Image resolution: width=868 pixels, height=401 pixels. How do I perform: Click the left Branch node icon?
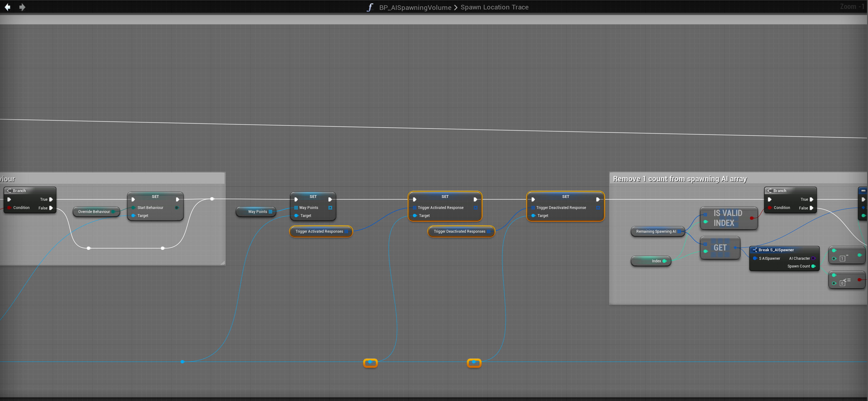tap(9, 191)
